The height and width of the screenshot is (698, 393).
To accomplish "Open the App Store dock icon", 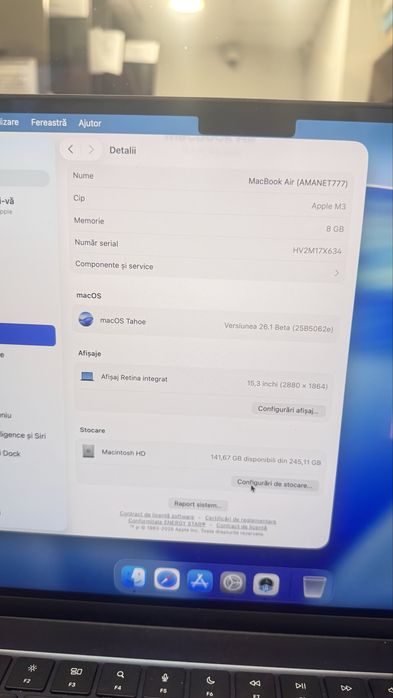I will click(x=200, y=581).
